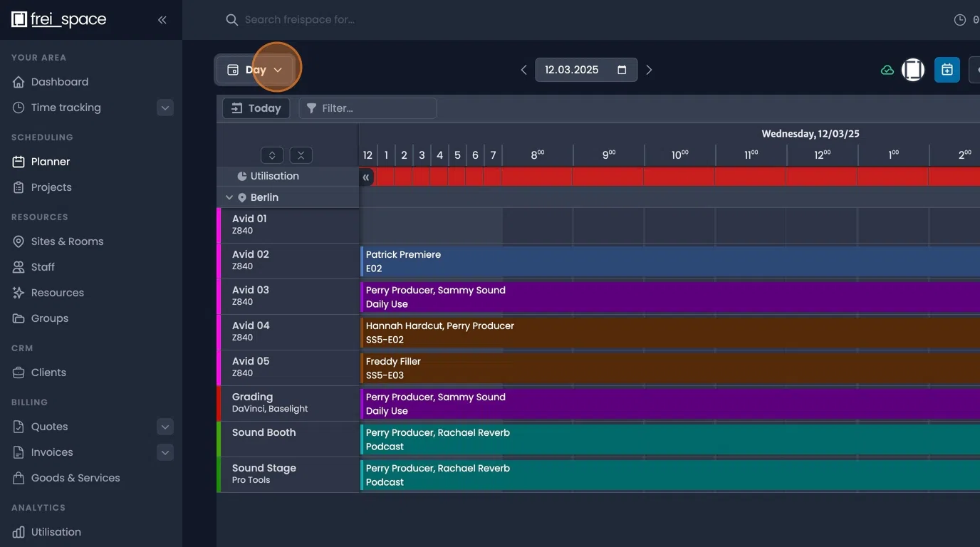
Task: Open the blue new booking calendar icon
Action: [947, 69]
